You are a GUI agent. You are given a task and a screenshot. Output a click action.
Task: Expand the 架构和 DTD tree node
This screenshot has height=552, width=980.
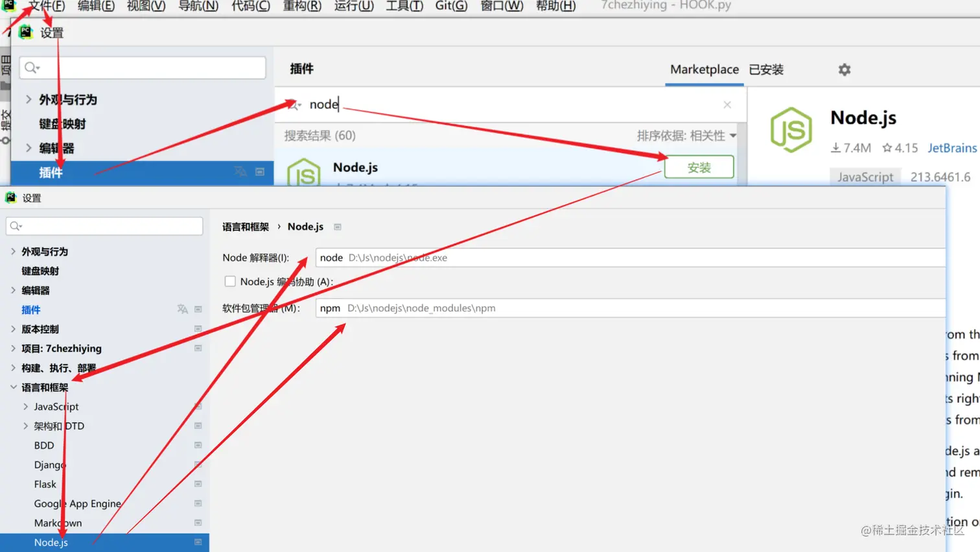coord(25,426)
